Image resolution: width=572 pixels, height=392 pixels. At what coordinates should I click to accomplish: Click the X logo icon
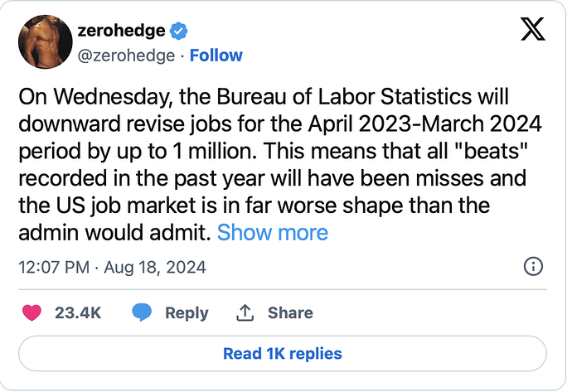pos(532,29)
